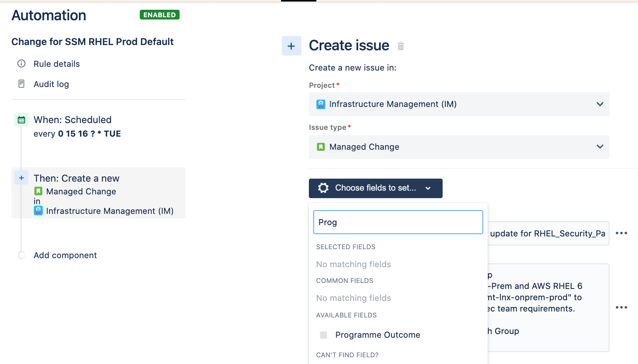Click the Managed Change issue type icon in dropdown
This screenshot has height=364, width=638.
coord(321,147)
